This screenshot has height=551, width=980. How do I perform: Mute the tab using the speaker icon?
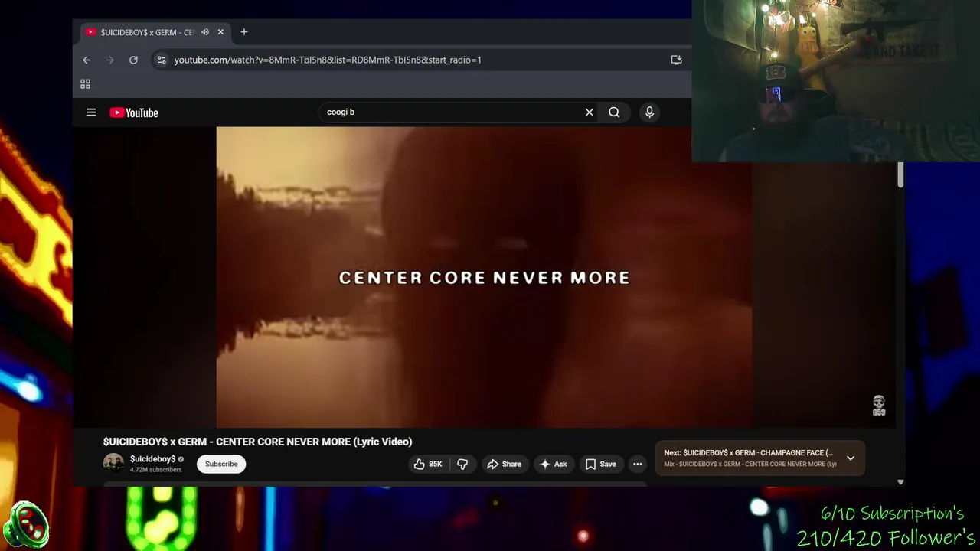(205, 32)
